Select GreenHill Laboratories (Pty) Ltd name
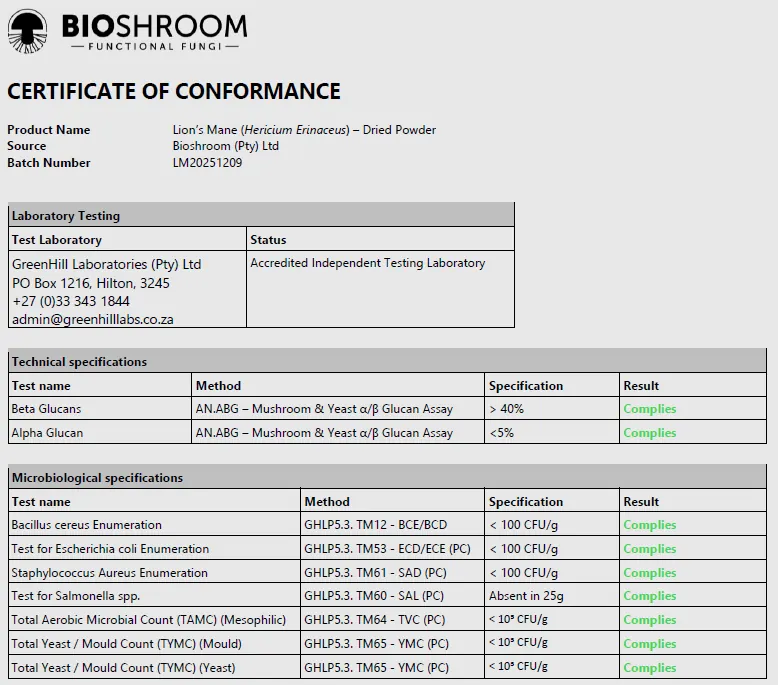The height and width of the screenshot is (685, 778). [x=107, y=264]
